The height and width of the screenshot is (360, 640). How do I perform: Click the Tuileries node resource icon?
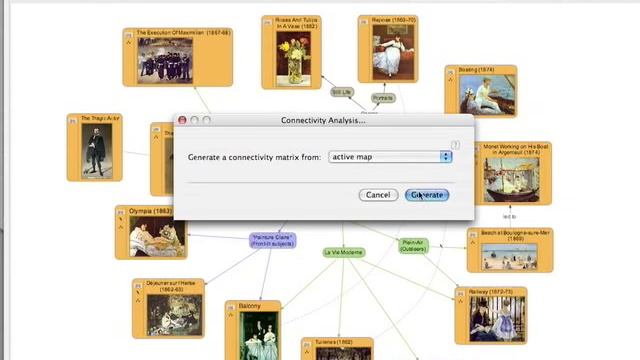pos(307,345)
